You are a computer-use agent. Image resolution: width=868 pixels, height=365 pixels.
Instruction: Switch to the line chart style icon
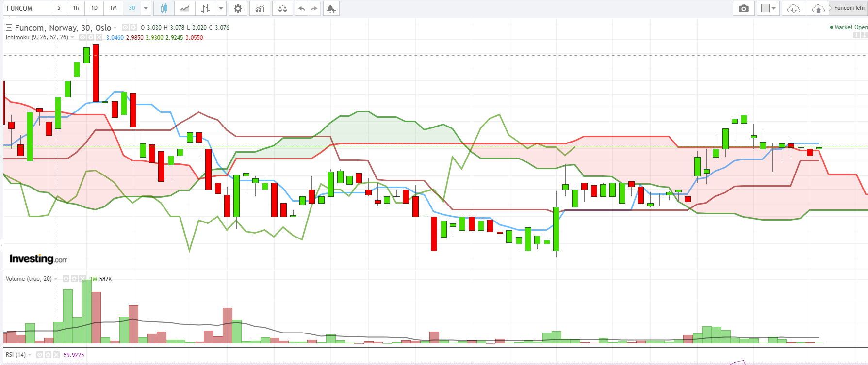(184, 8)
